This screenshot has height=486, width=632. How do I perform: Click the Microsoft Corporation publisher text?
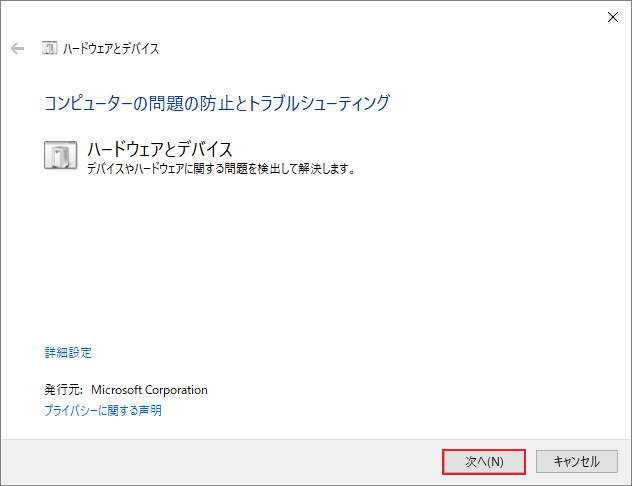point(149,390)
